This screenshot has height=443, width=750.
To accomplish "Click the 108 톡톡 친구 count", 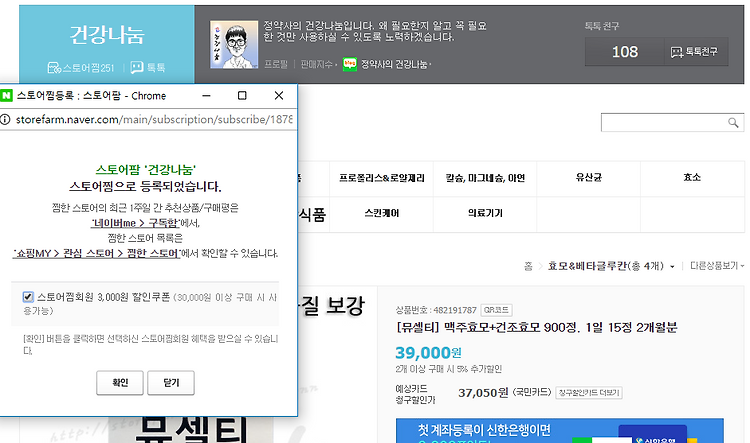I will coord(625,52).
